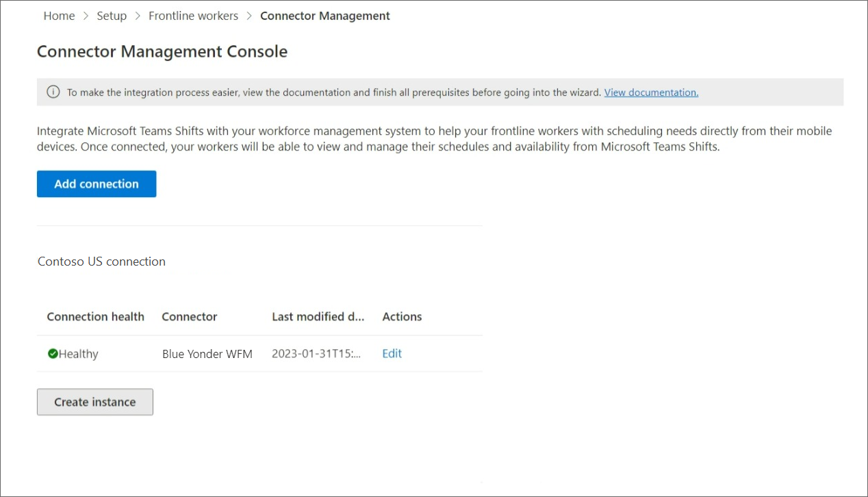Click the 2023-01-31 last modified date cell
868x497 pixels.
pos(316,354)
